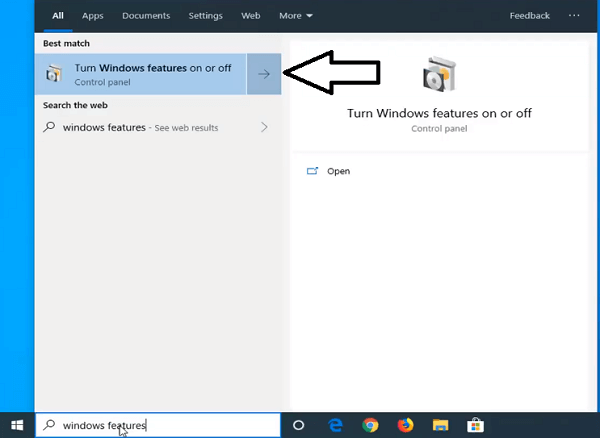600x438 pixels.
Task: Click the search text input box
Action: pos(158,425)
